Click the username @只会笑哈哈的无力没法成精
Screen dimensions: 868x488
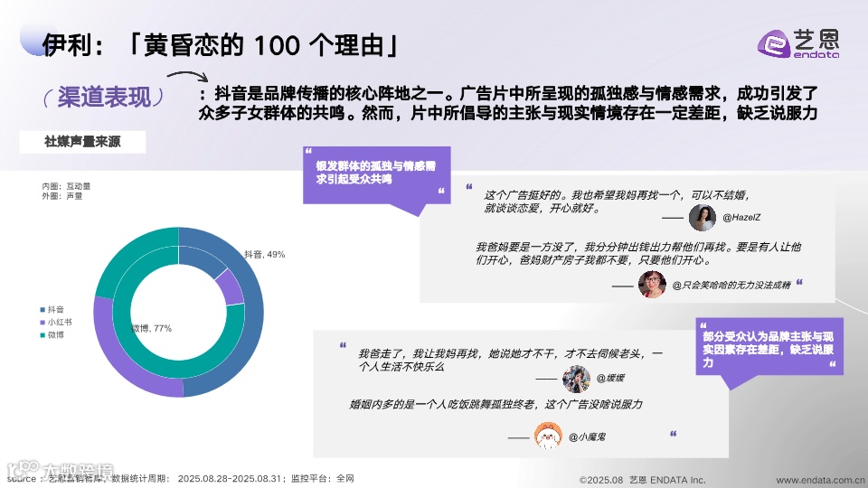pyautogui.click(x=731, y=285)
